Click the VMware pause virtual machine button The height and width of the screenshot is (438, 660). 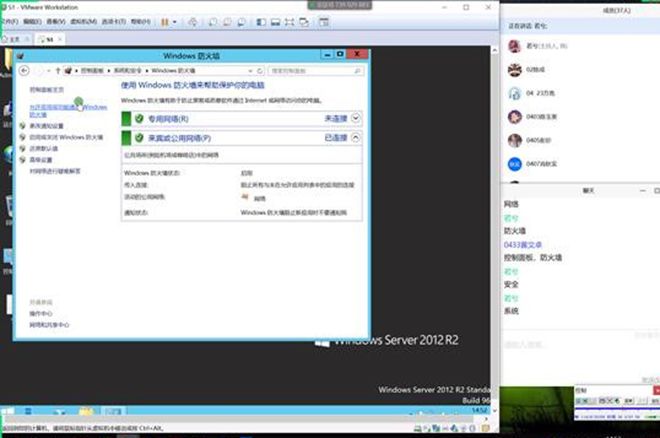click(165, 22)
